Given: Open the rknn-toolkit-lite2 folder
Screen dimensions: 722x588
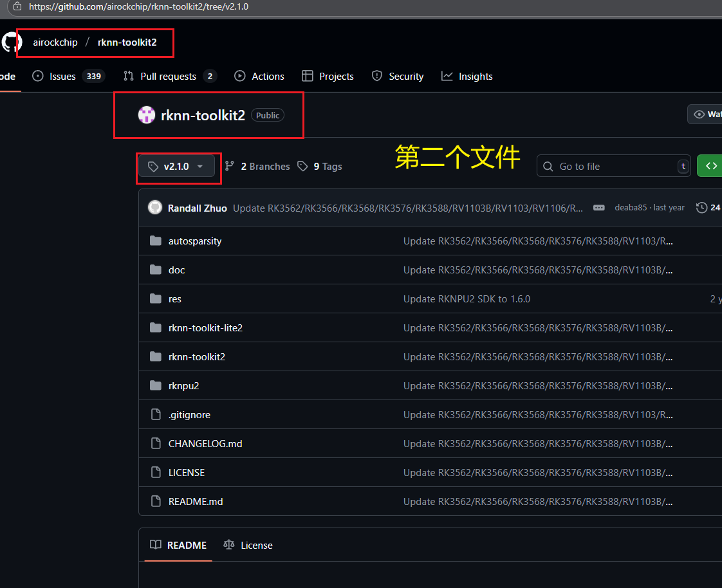Looking at the screenshot, I should 205,328.
